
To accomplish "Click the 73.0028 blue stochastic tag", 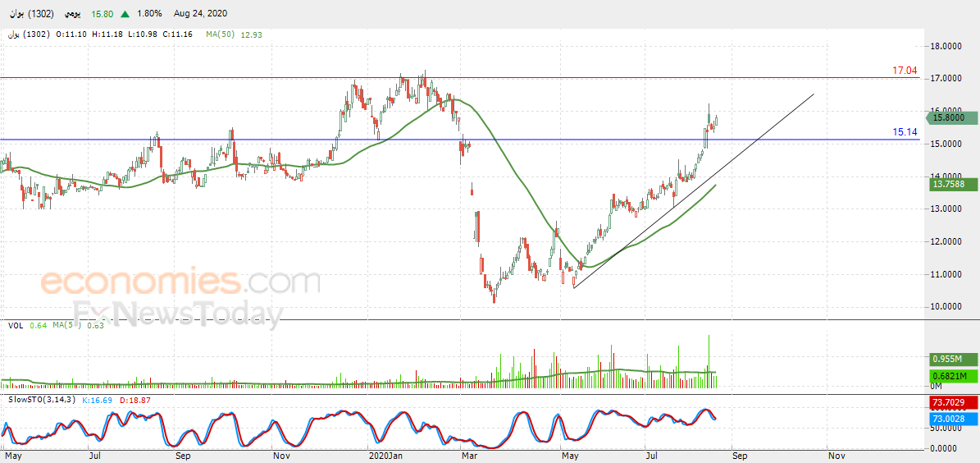I will 952,418.
